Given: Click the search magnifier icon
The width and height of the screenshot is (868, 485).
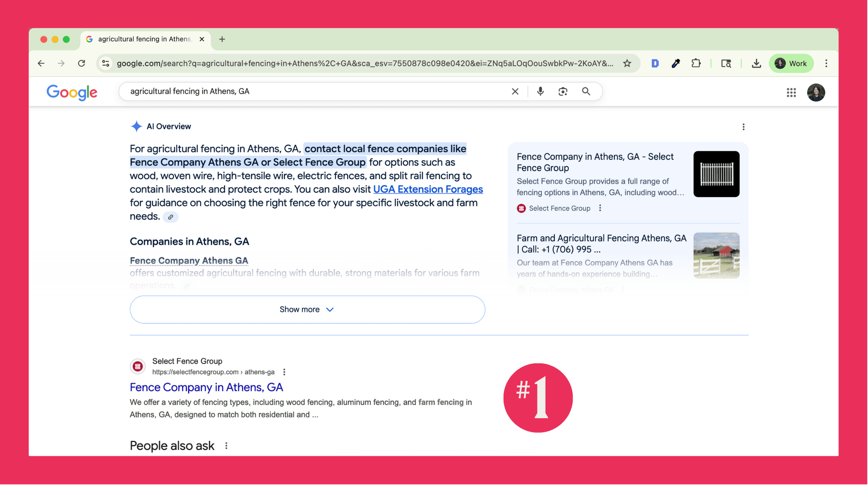Looking at the screenshot, I should tap(586, 91).
